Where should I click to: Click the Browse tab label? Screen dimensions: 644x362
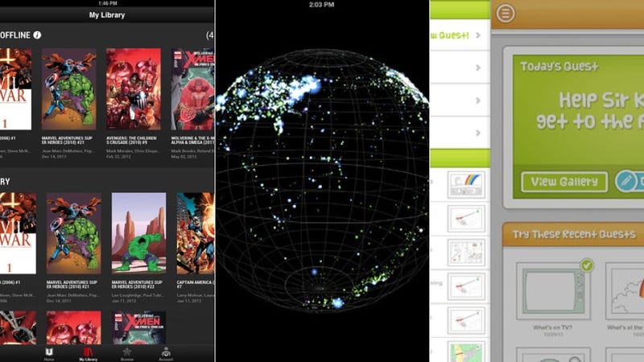point(127,360)
